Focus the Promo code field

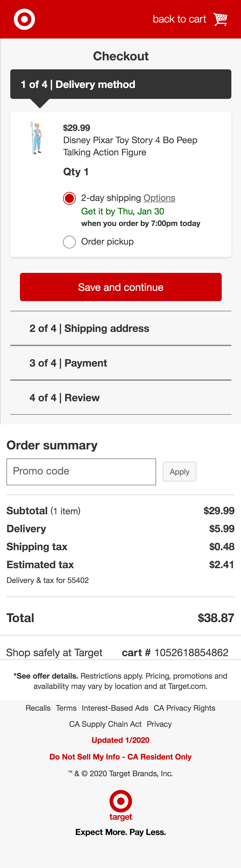81,471
